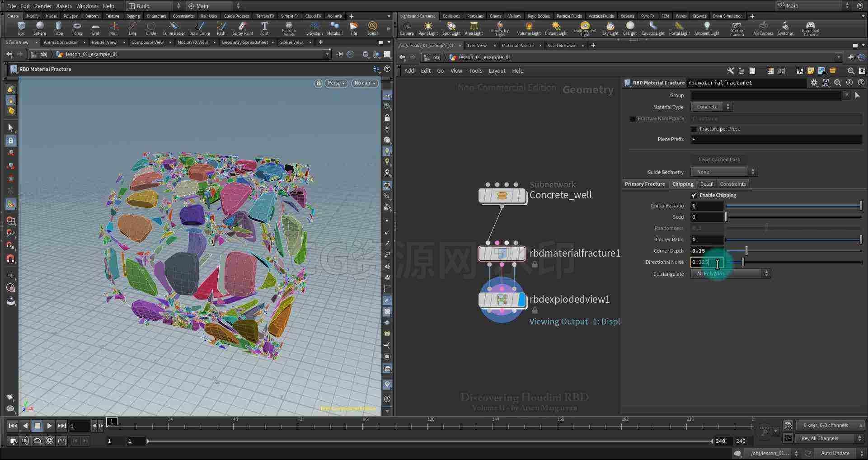Open the parameter pane help button

point(861,83)
